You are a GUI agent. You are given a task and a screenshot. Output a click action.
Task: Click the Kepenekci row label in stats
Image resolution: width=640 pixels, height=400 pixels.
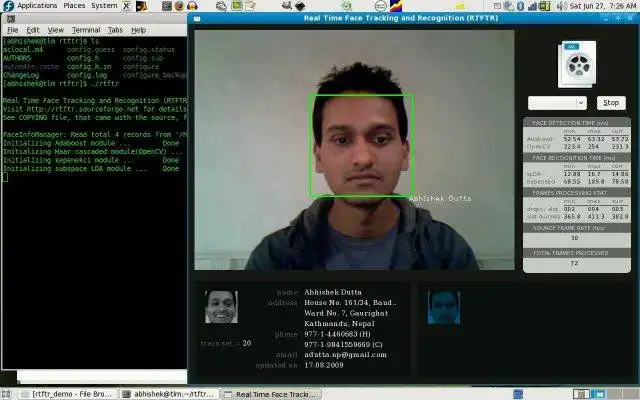tap(541, 182)
